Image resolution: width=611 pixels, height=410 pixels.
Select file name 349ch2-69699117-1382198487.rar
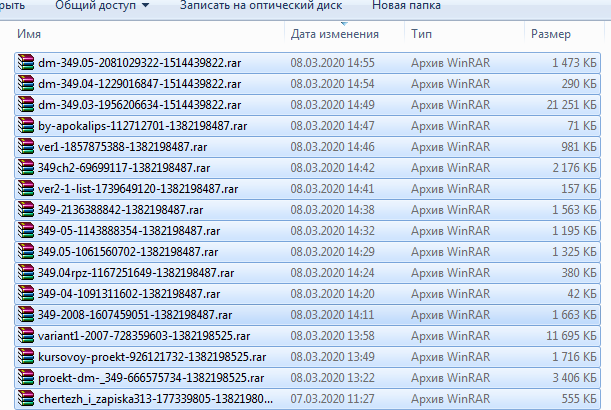(x=124, y=168)
